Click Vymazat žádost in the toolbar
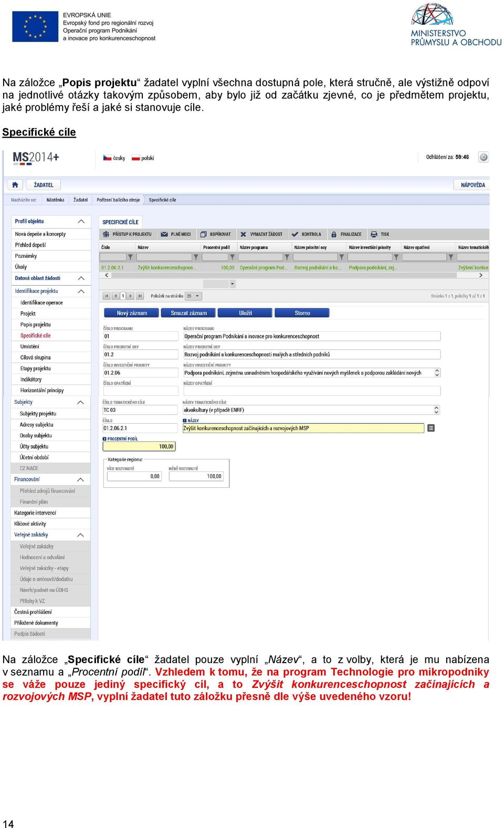Viewport: 504px width, 828px height. (x=261, y=234)
